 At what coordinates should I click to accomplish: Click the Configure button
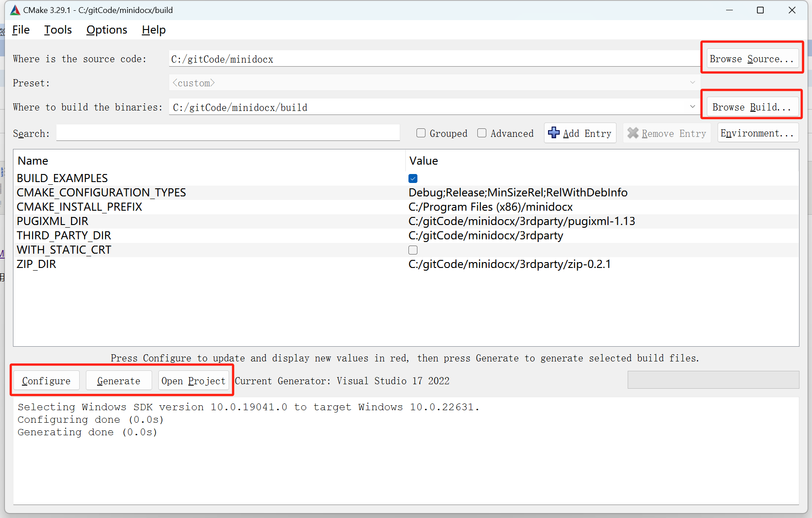47,381
